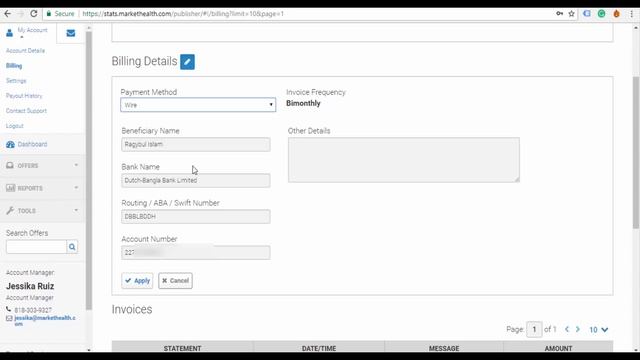Bookmark page with star icon
The height and width of the screenshot is (360, 640).
click(571, 13)
